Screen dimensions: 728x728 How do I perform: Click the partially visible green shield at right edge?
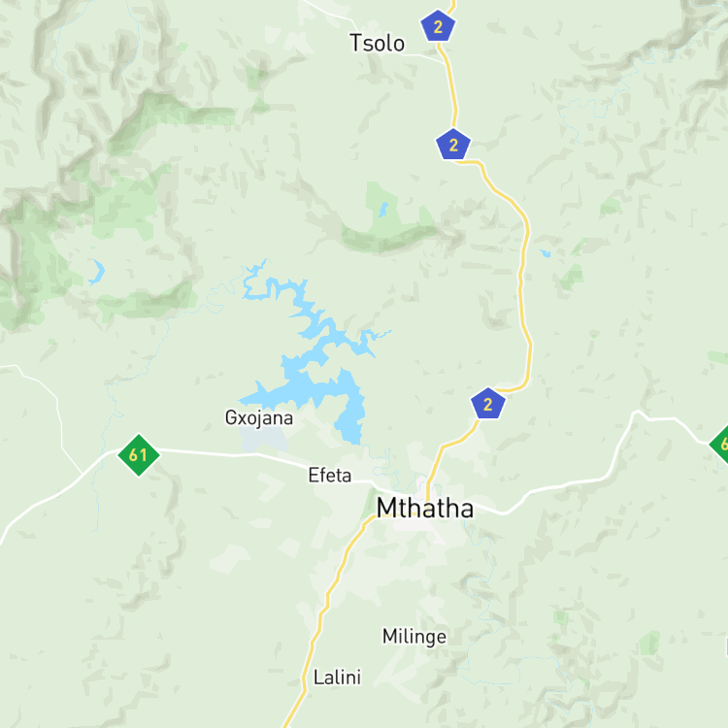[718, 445]
